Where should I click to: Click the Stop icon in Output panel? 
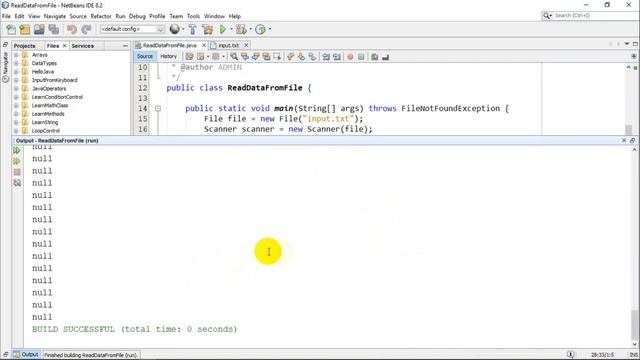pyautogui.click(x=17, y=172)
